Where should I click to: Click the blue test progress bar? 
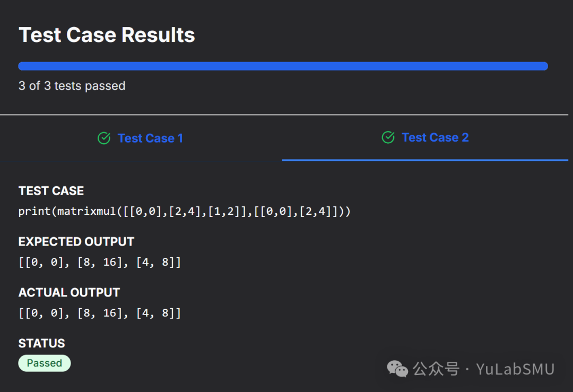click(283, 66)
